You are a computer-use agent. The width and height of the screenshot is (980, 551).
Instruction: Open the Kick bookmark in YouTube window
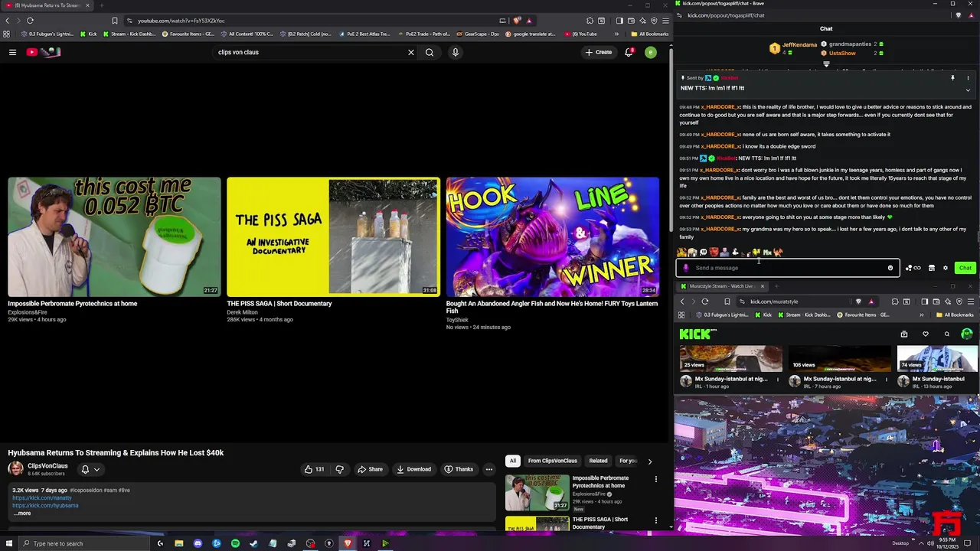coord(87,34)
